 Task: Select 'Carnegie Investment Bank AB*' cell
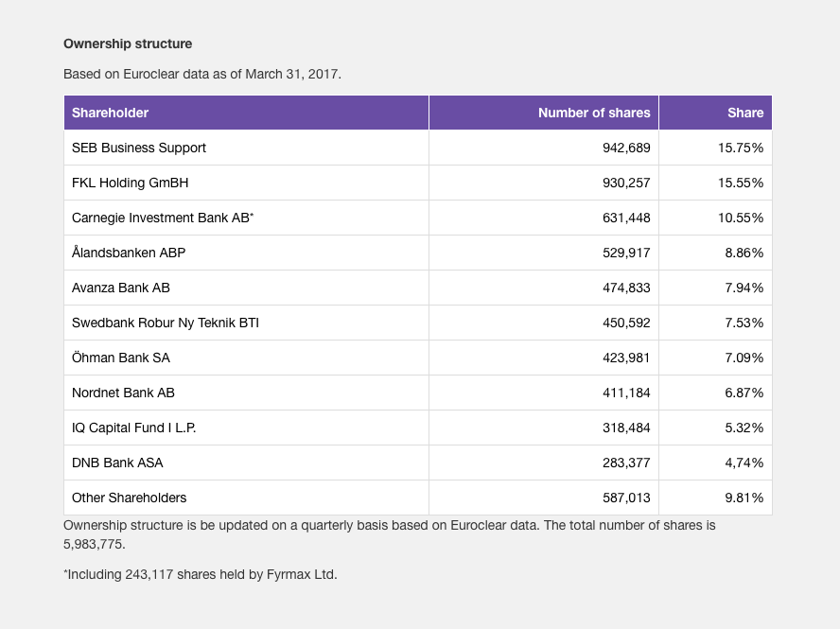(x=247, y=218)
